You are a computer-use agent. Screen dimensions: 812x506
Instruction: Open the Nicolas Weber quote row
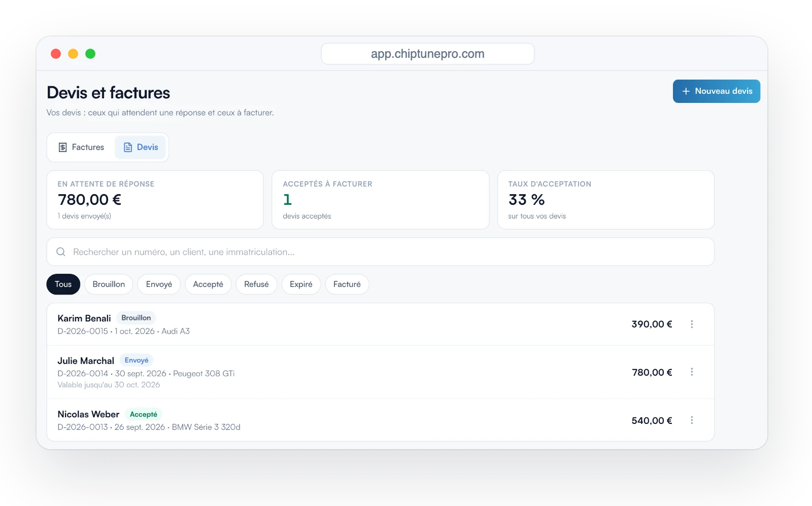381,420
